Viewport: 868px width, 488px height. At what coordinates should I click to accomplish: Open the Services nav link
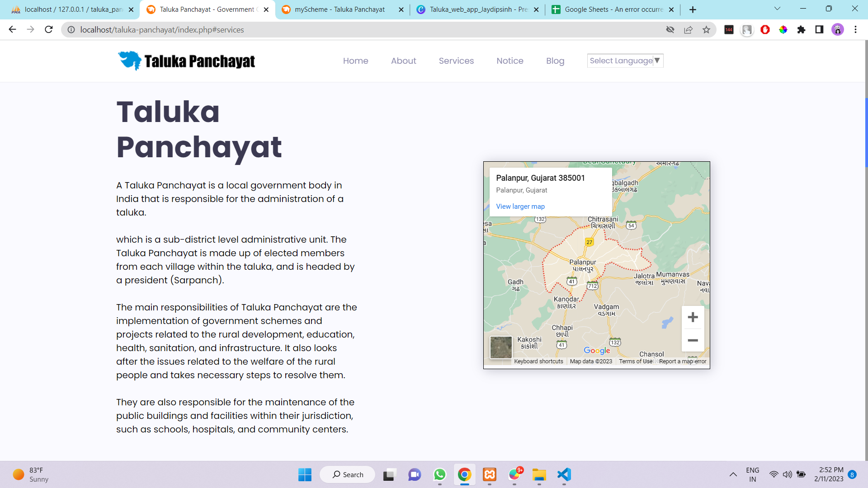(x=456, y=61)
